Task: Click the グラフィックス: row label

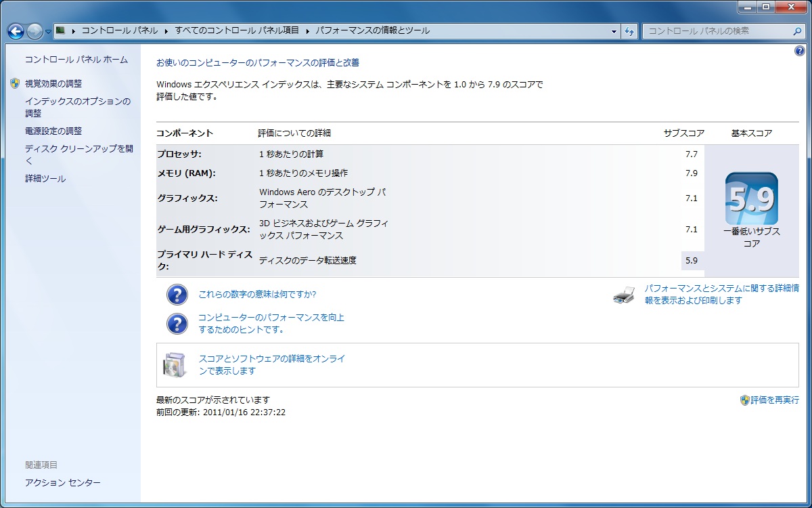Action: coord(187,198)
